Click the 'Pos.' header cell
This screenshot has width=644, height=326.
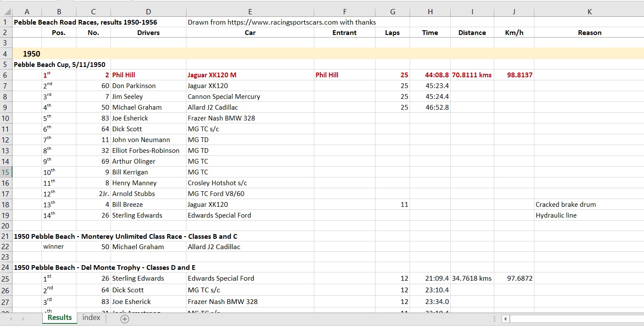59,32
